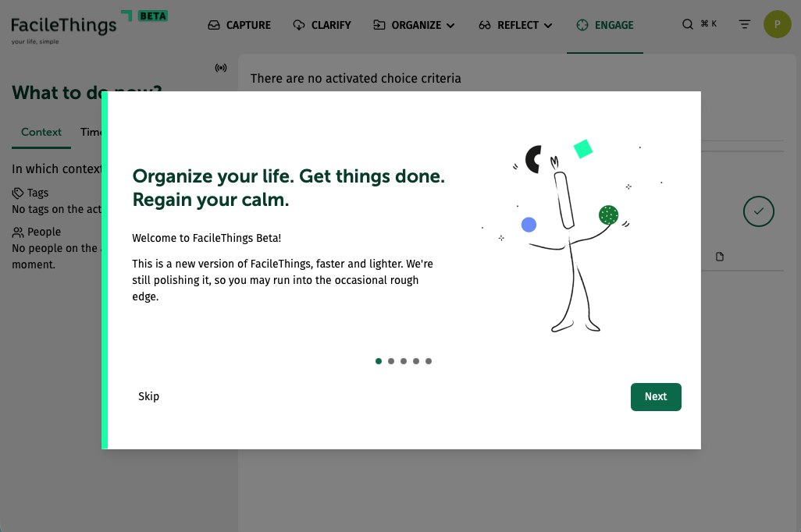Click the BETA badge
The width and height of the screenshot is (801, 532).
pyautogui.click(x=153, y=16)
